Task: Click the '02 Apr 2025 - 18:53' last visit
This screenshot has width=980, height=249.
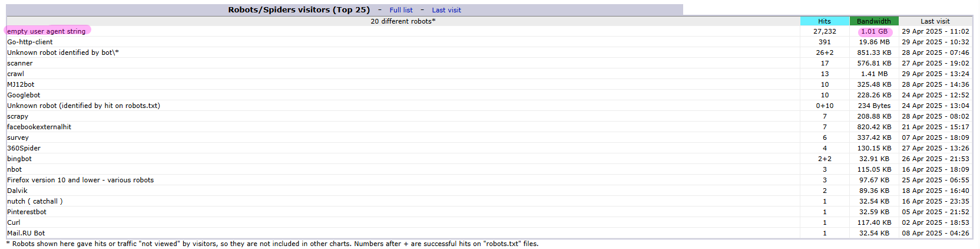Action: tap(935, 222)
